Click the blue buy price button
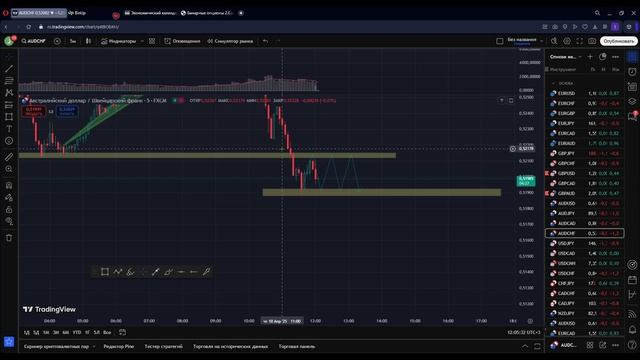 coord(67,111)
